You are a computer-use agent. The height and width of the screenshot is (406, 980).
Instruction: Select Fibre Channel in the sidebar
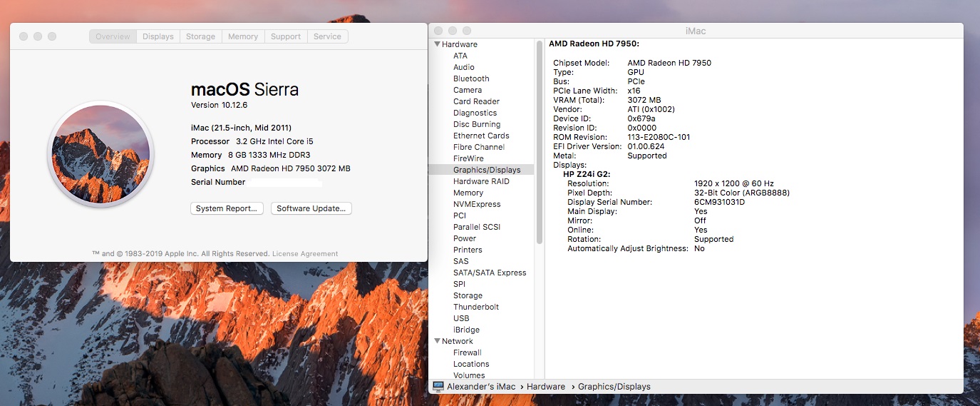[479, 147]
